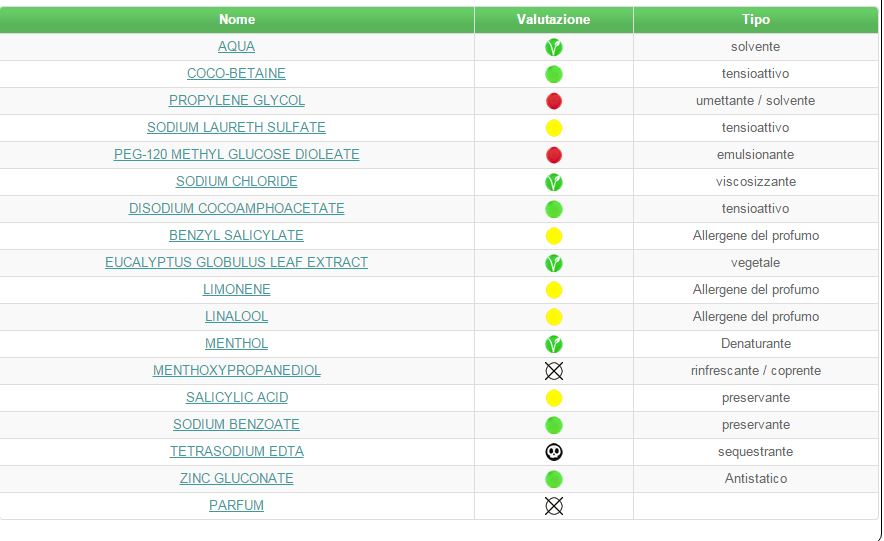The image size is (884, 541).
Task: Open EUCALYPTUS GLOBULUS LEAF EXTRACT link
Action: point(236,263)
